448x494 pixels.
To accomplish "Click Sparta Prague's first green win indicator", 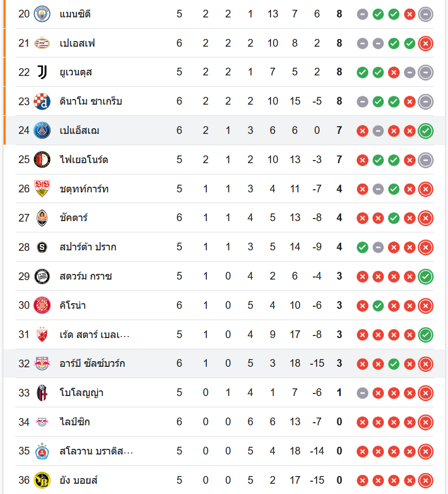I will 363,247.
